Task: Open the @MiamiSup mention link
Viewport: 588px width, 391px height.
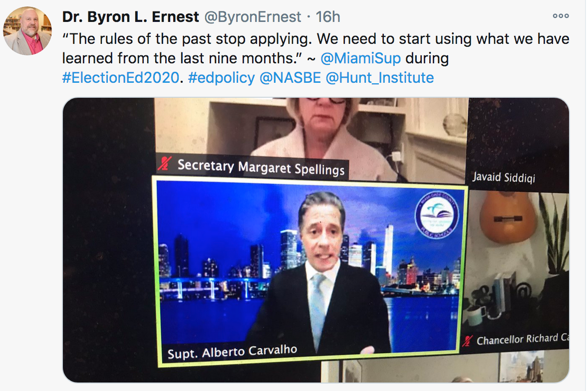Action: click(x=360, y=58)
